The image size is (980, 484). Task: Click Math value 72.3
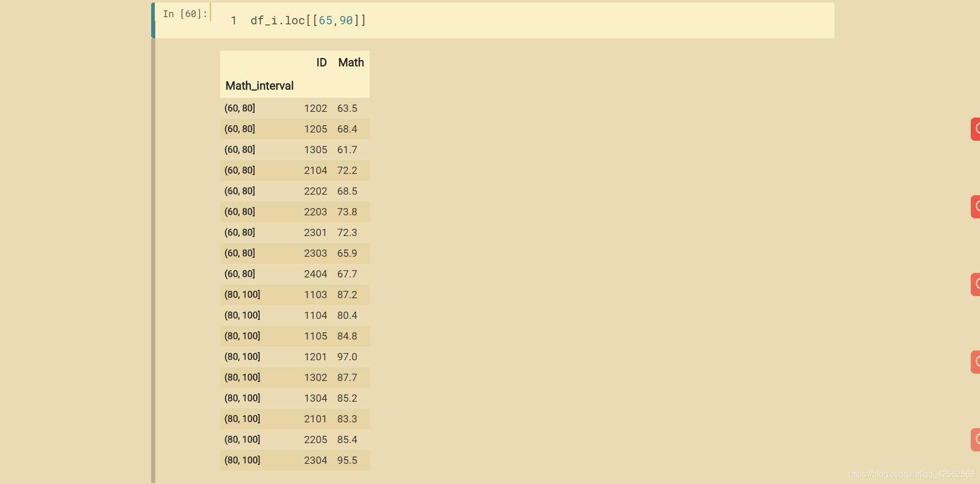[x=347, y=232]
